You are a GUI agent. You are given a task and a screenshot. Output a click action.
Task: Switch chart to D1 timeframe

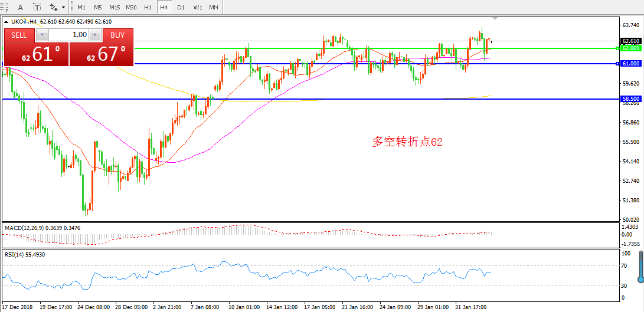(181, 7)
